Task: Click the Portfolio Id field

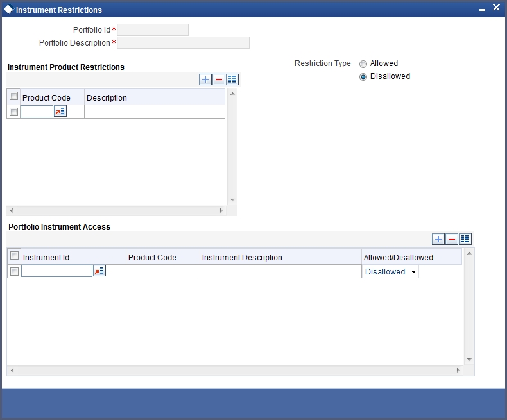Action: click(x=153, y=29)
